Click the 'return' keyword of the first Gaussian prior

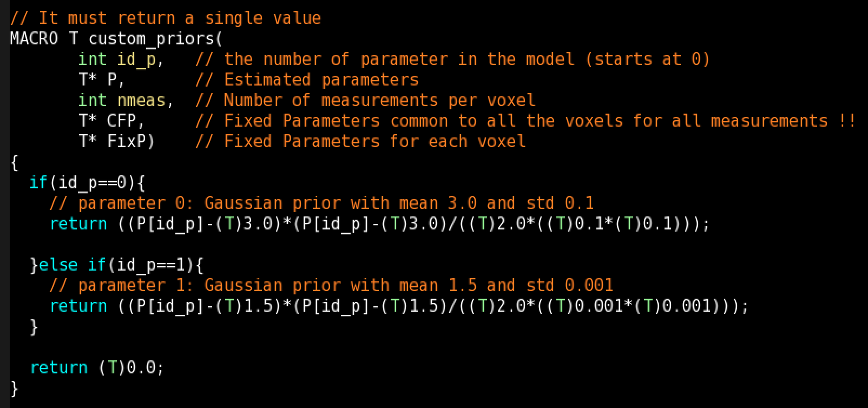(x=78, y=224)
